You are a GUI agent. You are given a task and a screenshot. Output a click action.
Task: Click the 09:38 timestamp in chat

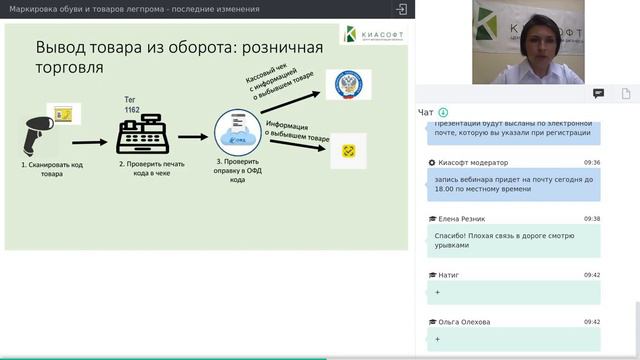pos(592,219)
